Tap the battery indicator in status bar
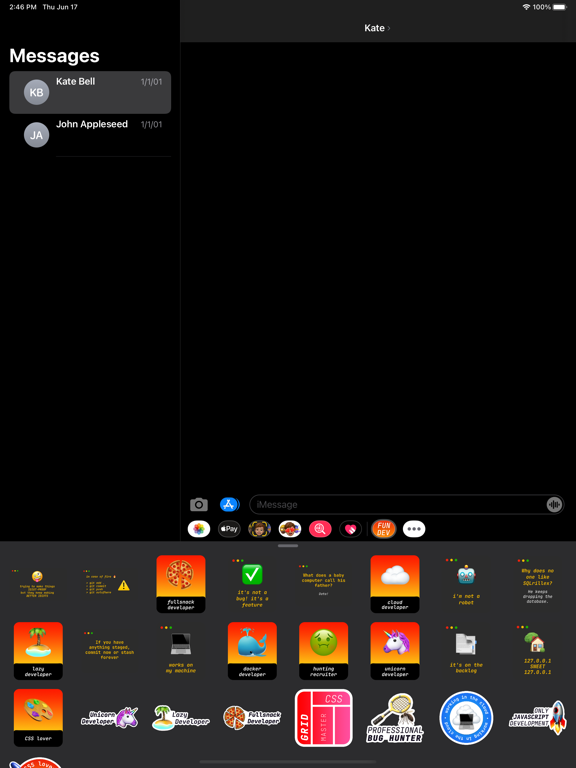576x768 pixels. [x=560, y=7]
